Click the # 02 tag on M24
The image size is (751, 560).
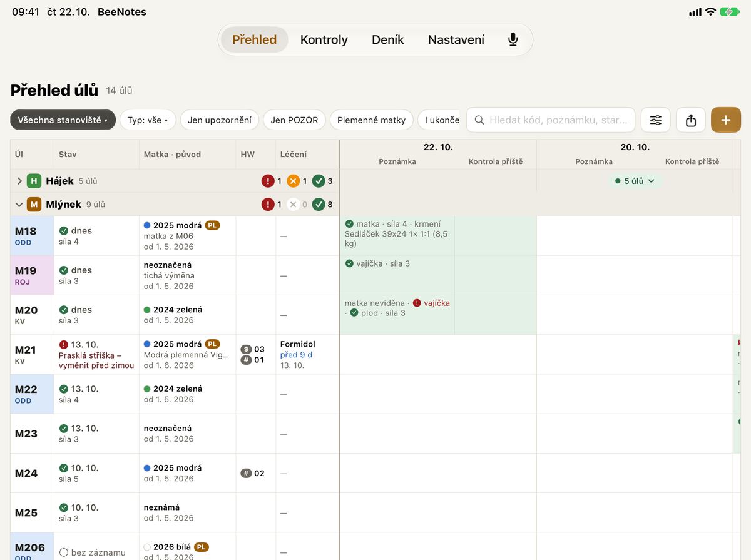[253, 474]
